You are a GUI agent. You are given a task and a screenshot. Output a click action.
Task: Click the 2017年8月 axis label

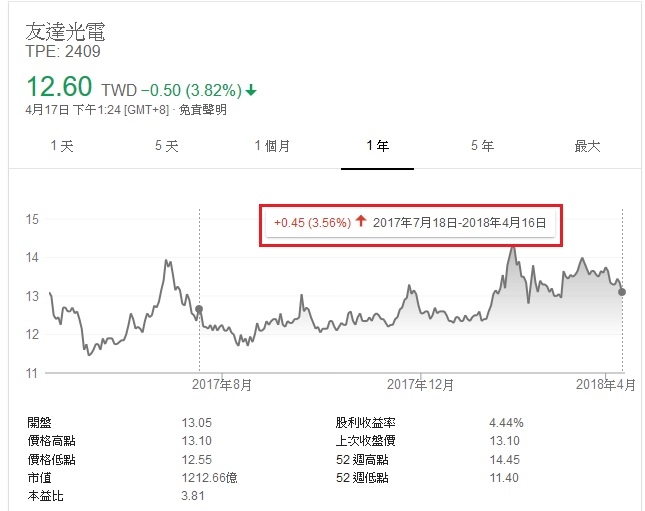pyautogui.click(x=222, y=385)
